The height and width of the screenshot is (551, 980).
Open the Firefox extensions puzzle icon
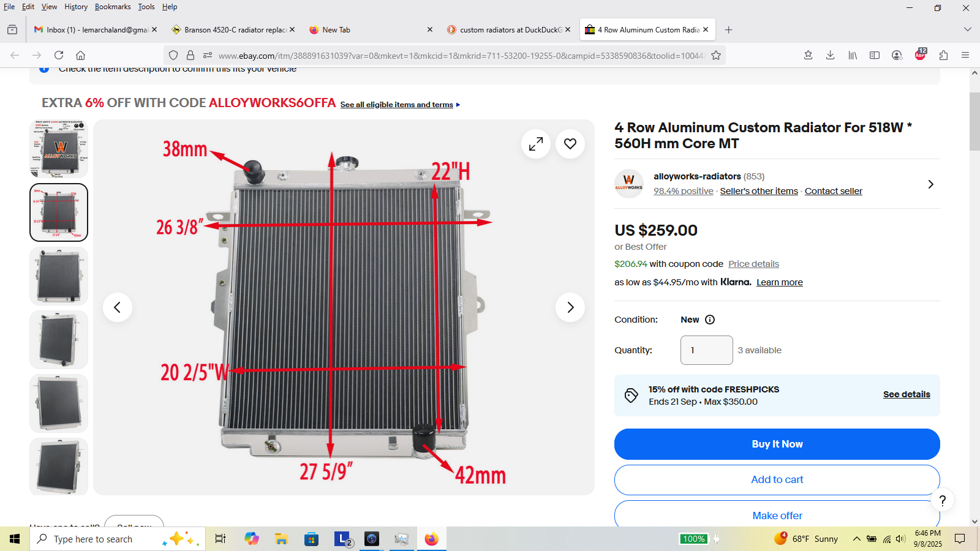[943, 55]
